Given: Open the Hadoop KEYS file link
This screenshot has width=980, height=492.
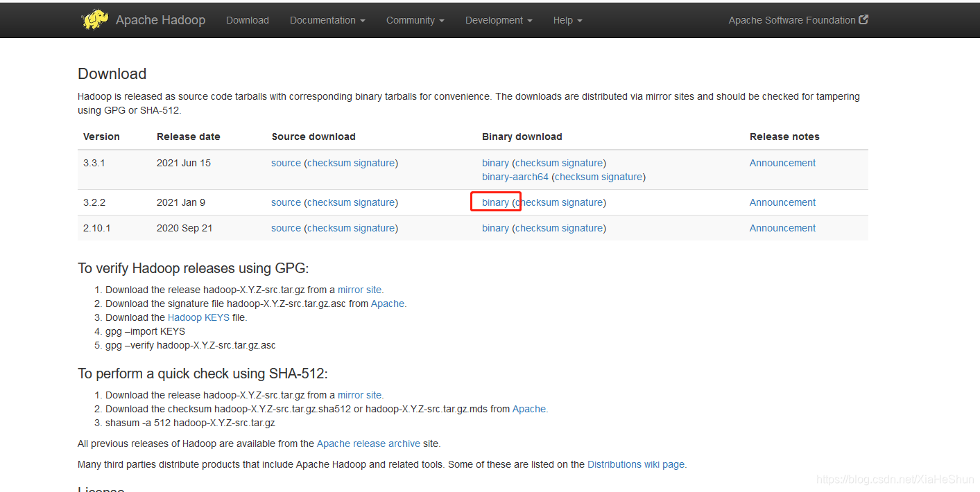Looking at the screenshot, I should [198, 317].
